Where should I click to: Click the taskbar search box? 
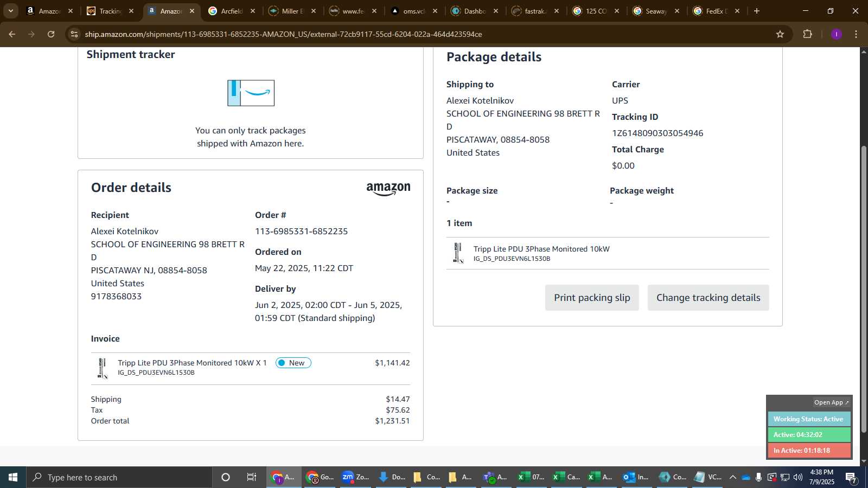[119, 477]
